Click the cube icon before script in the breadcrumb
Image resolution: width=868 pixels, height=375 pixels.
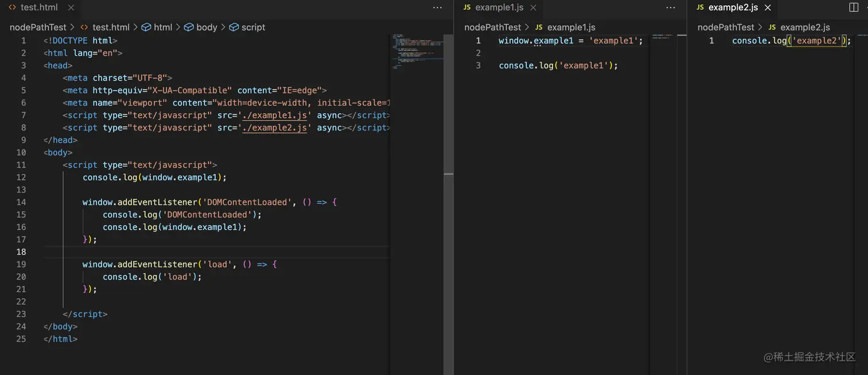pyautogui.click(x=234, y=27)
